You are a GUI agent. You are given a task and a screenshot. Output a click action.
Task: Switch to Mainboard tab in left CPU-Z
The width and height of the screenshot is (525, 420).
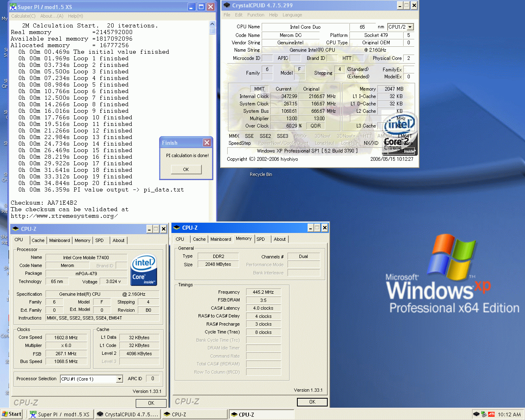pos(59,240)
